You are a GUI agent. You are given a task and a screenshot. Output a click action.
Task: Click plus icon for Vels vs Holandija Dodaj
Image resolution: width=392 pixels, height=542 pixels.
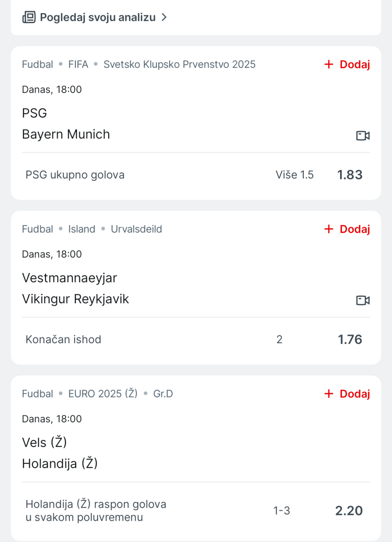coord(329,394)
